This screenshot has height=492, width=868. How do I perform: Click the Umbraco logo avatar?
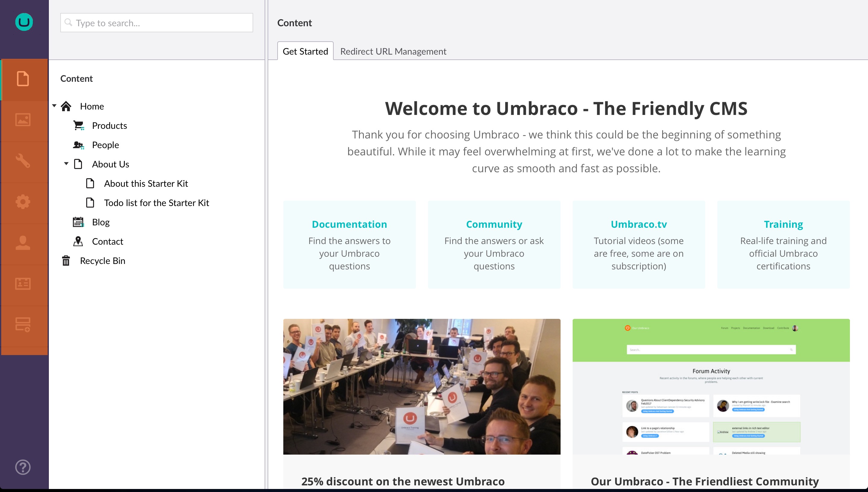(x=24, y=22)
